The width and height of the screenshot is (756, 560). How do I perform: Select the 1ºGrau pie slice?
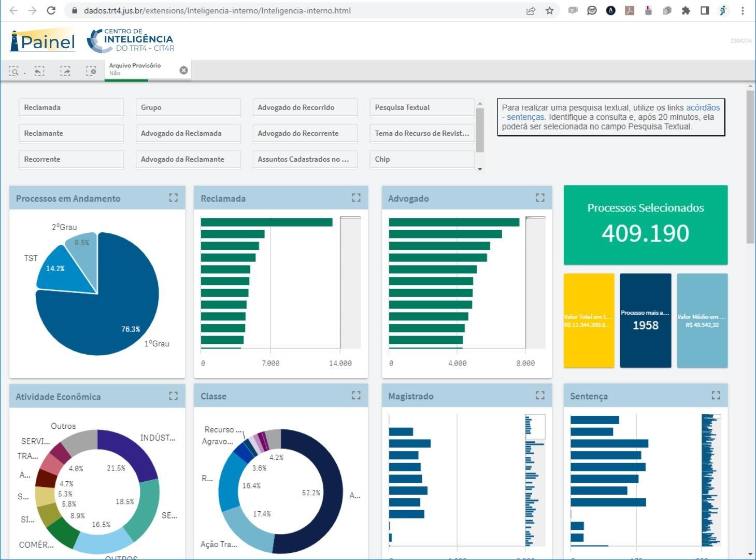pyautogui.click(x=104, y=316)
